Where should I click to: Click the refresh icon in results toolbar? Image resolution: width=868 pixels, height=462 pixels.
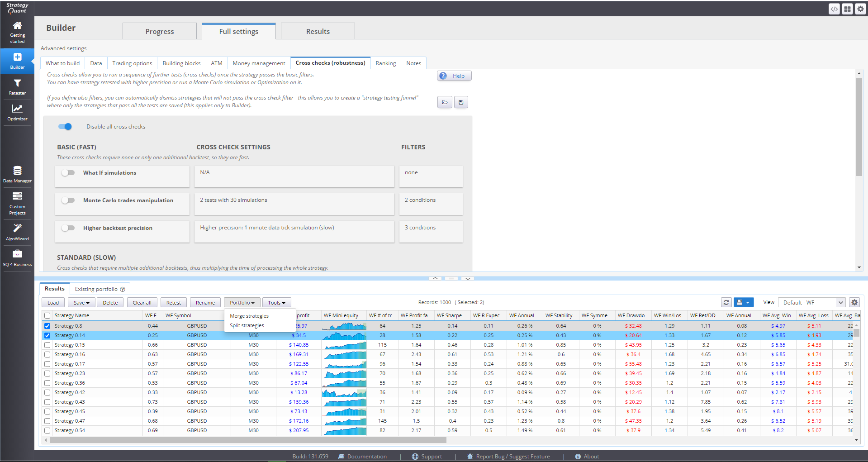click(726, 302)
